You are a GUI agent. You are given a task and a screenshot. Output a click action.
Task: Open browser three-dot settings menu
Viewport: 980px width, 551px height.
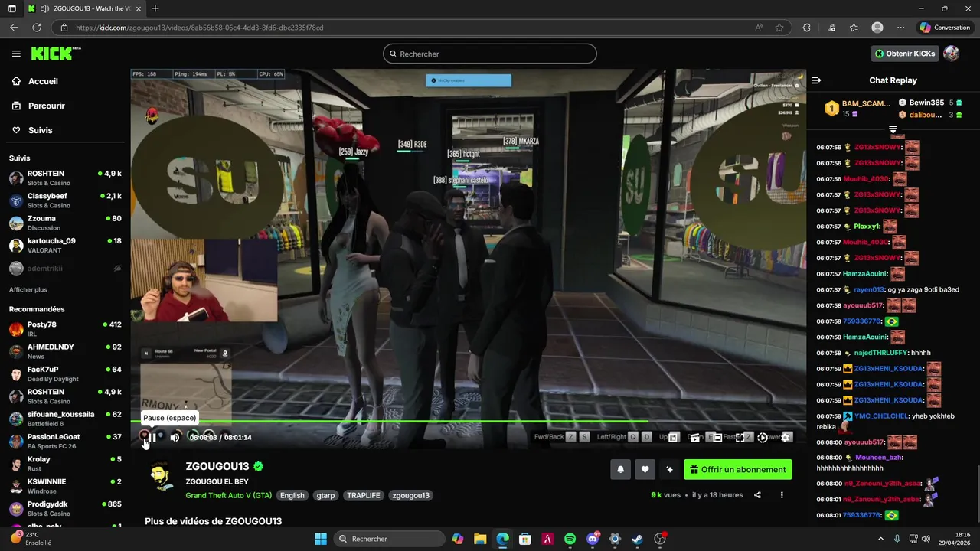[900, 28]
